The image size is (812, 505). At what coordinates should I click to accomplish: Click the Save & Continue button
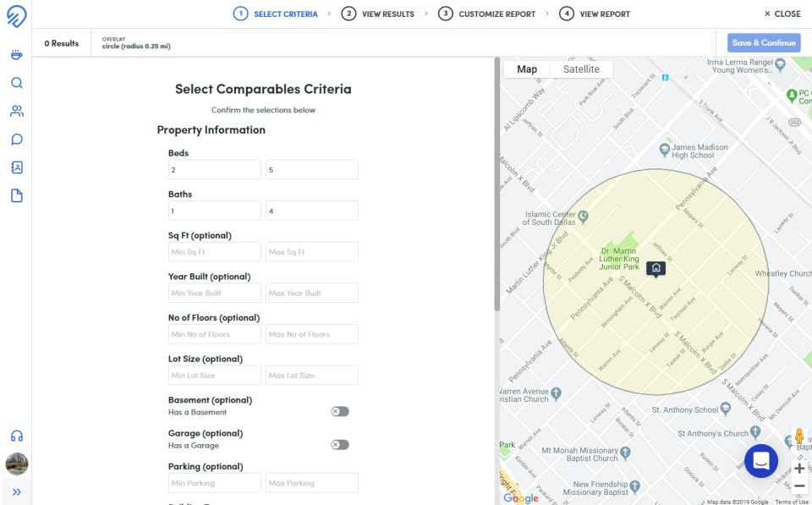pyautogui.click(x=763, y=43)
